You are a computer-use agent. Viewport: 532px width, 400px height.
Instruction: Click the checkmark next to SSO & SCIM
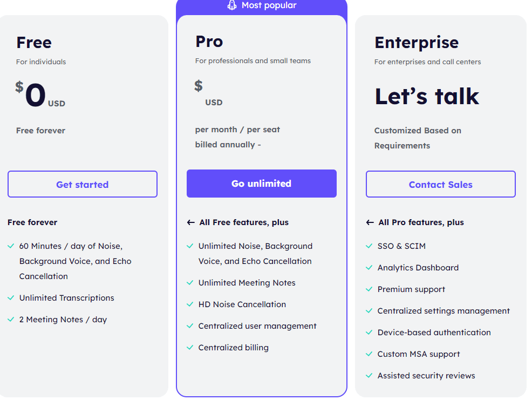click(x=369, y=246)
